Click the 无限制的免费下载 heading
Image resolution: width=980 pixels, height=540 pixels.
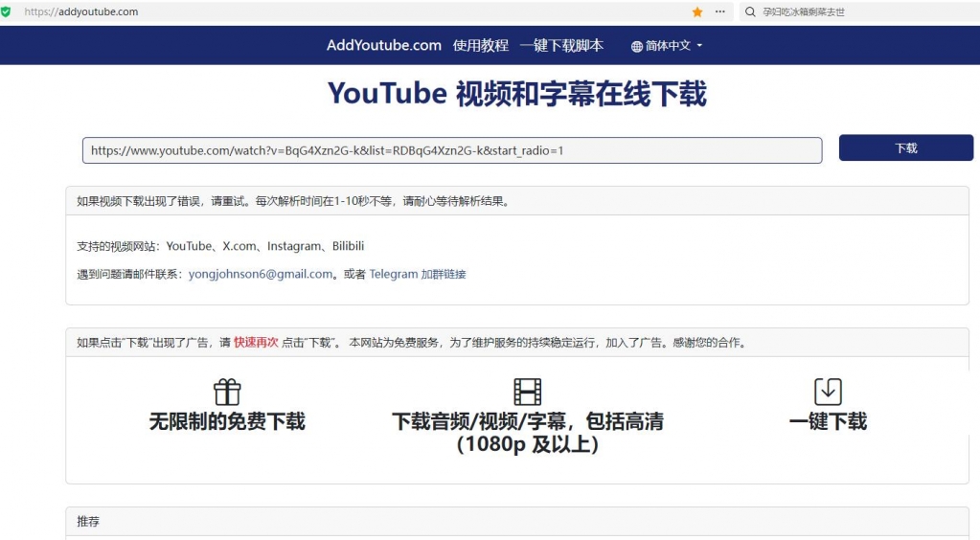pos(227,421)
